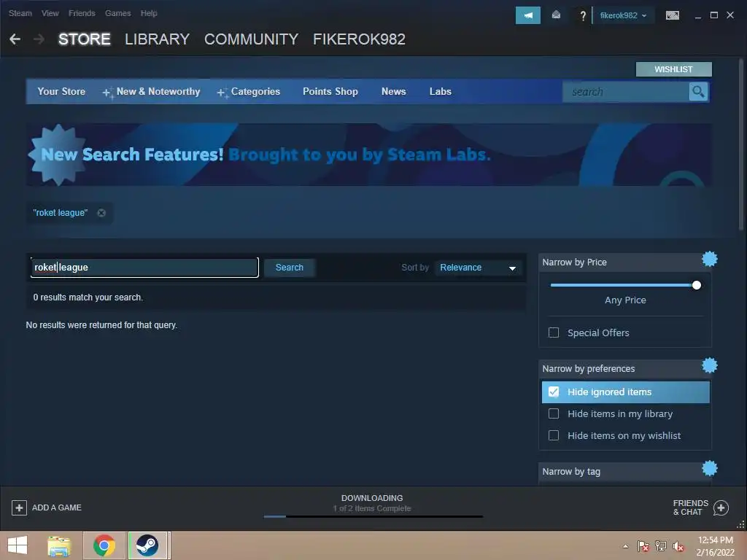This screenshot has width=747, height=560.
Task: Click the Search button
Action: click(289, 268)
